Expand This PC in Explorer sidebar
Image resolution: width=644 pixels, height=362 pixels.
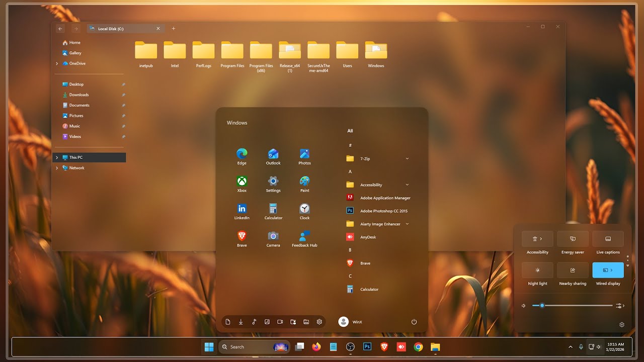[57, 157]
